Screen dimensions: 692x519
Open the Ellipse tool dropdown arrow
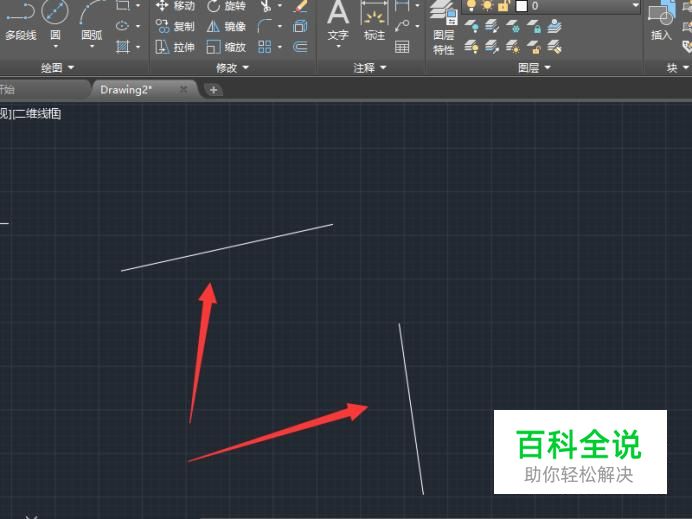(138, 26)
